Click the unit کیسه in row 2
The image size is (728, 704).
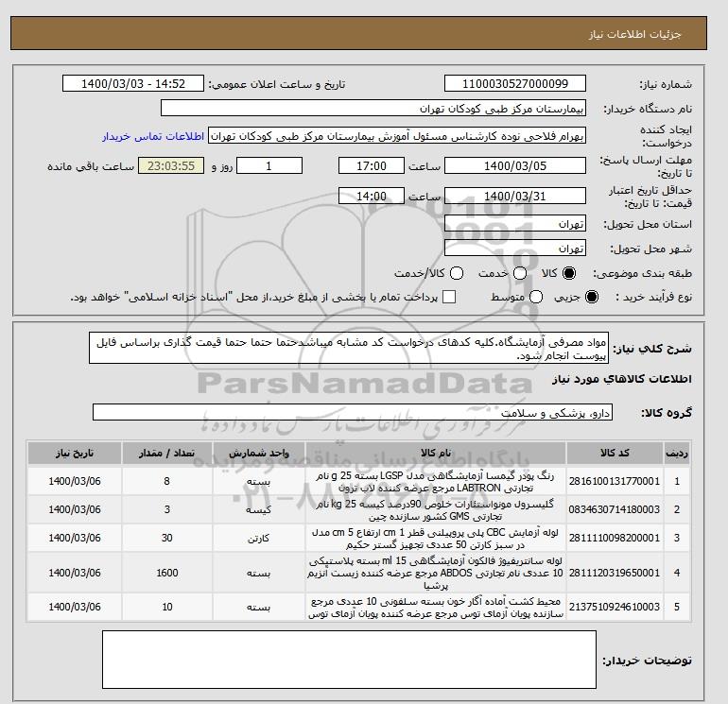tap(259, 510)
